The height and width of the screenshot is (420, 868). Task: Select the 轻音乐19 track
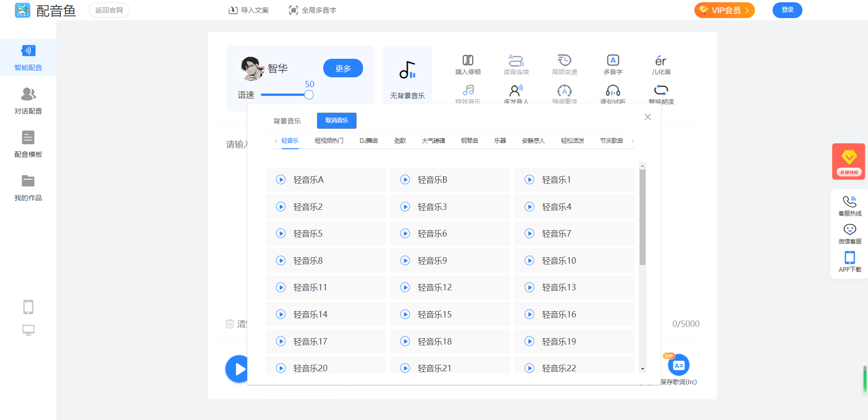pyautogui.click(x=575, y=341)
